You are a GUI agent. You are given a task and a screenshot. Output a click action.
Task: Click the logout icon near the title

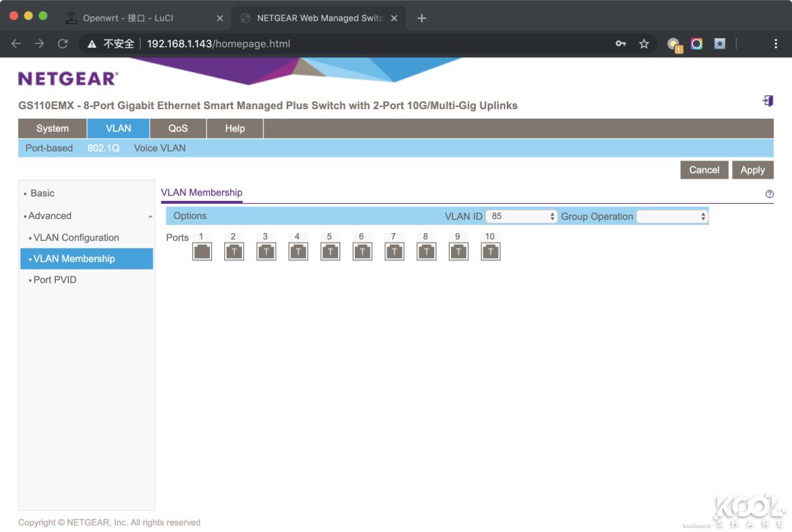pos(768,101)
